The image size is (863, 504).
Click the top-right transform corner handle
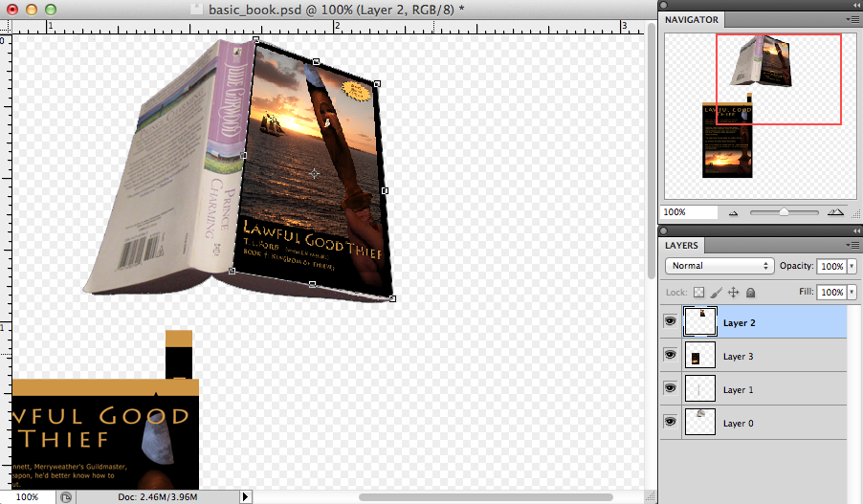(x=377, y=83)
